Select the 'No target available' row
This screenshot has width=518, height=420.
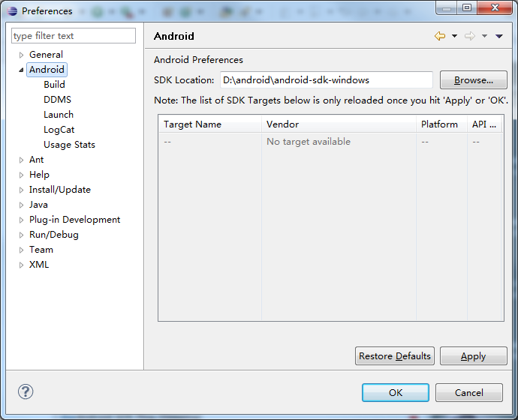(331, 142)
